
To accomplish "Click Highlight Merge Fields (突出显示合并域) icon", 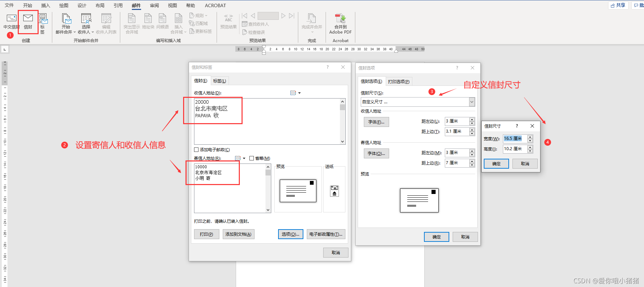I will point(132,24).
